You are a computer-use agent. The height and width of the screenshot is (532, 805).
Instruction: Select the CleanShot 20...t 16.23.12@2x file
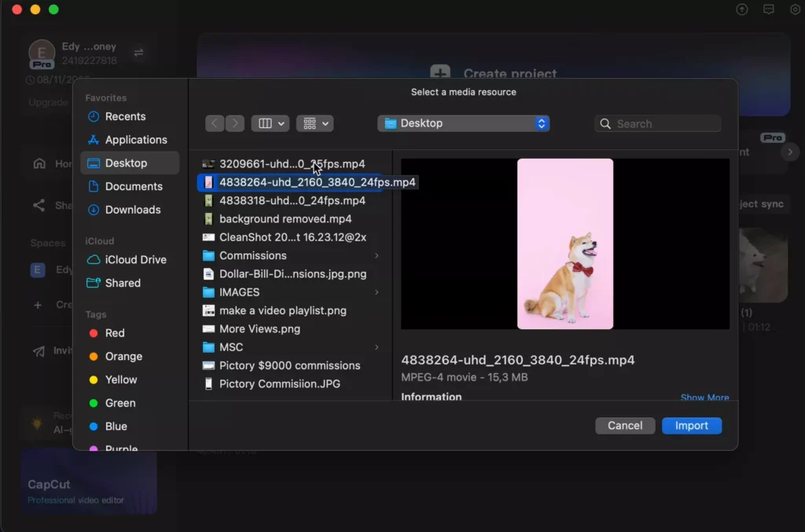[x=292, y=237]
